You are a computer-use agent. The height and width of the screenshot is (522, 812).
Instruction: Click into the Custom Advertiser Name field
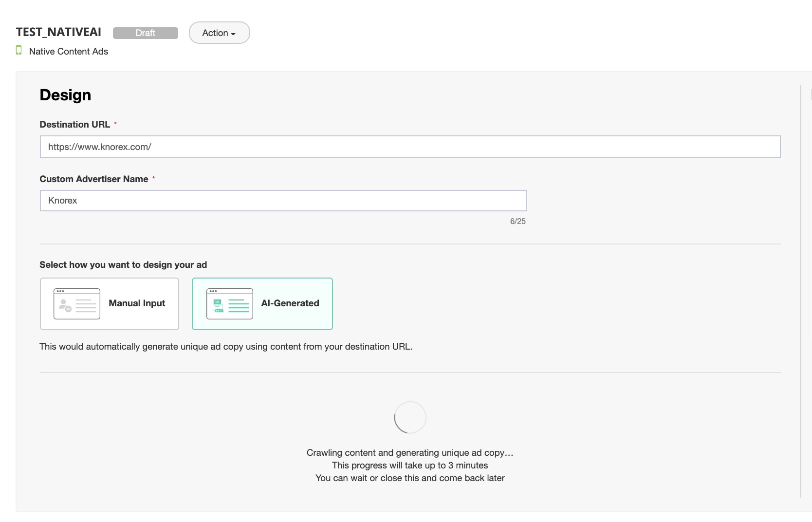click(x=283, y=201)
